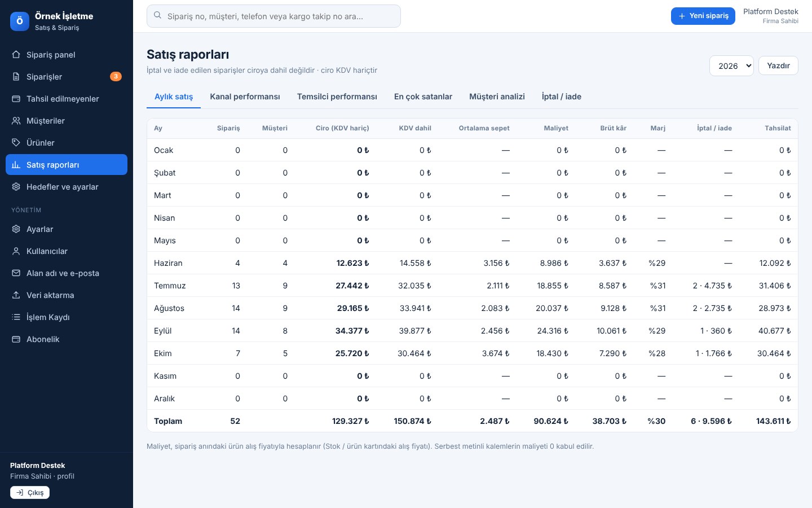Click the Alan adı ve e-posta envelope icon
This screenshot has width=812, height=508.
[x=16, y=273]
